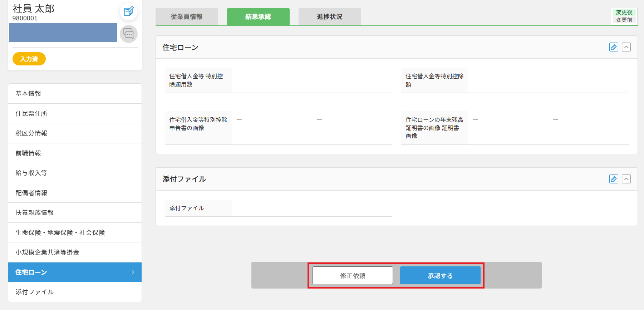The height and width of the screenshot is (310, 644).
Task: Click the 住宅ローン section heading
Action: pos(180,48)
